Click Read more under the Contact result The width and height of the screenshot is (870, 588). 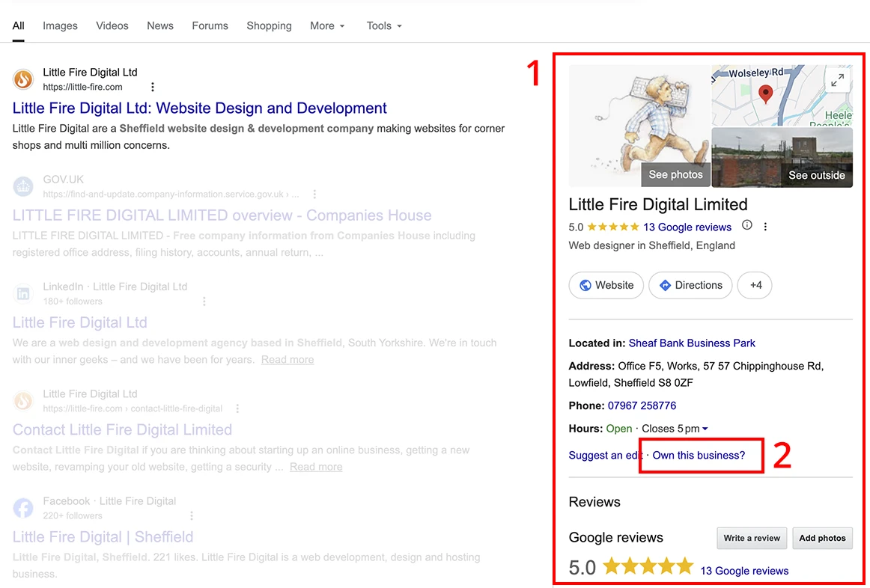pos(316,467)
